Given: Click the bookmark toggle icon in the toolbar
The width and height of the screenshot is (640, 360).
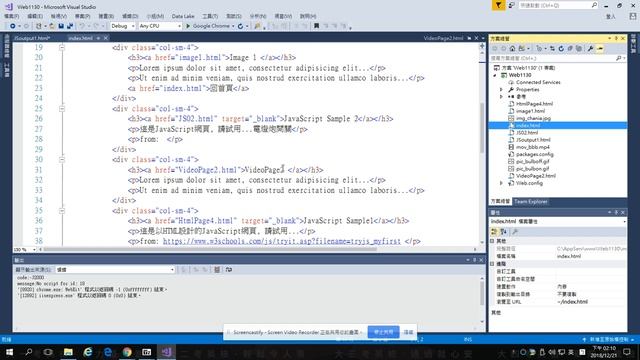Looking at the screenshot, I should coord(316,26).
